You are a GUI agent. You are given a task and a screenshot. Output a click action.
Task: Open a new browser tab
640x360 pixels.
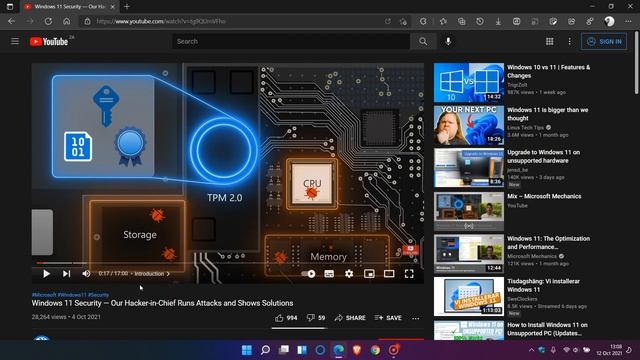pyautogui.click(x=127, y=7)
